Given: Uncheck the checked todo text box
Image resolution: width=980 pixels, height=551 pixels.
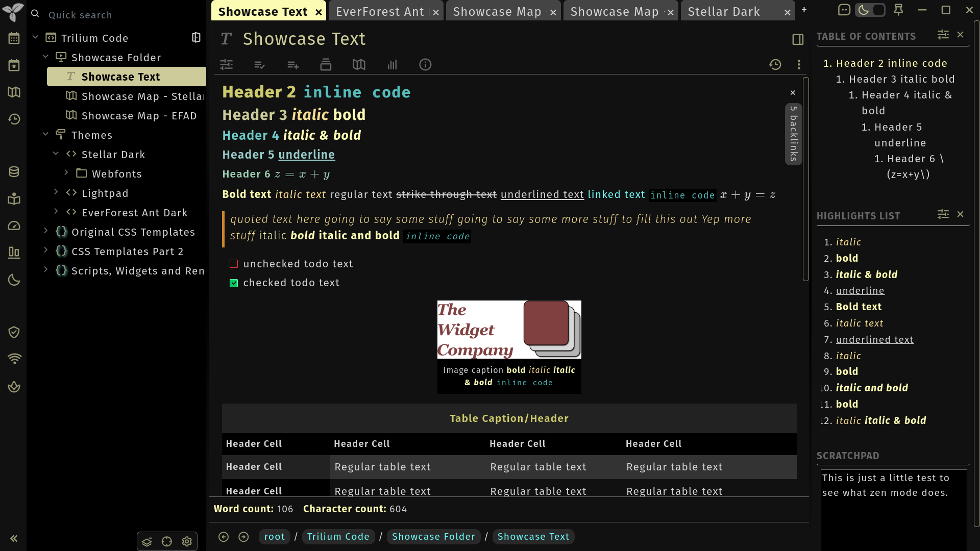Looking at the screenshot, I should tap(234, 283).
